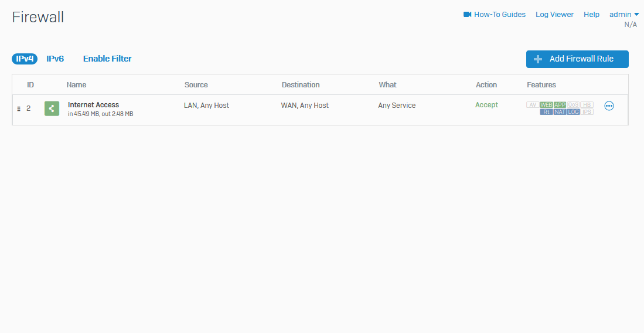644x333 pixels.
Task: Click the AV feature badge
Action: [533, 105]
